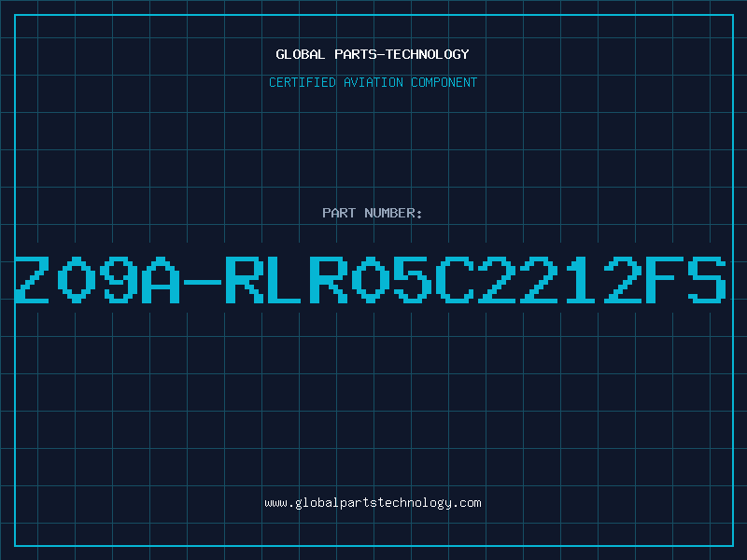This screenshot has width=747, height=560.
Task: Select the CERTIFIED AVIATION COMPONENT subtitle
Action: (373, 82)
